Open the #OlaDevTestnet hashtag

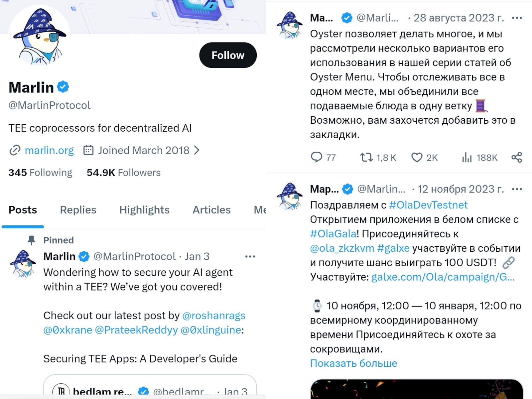(428, 205)
